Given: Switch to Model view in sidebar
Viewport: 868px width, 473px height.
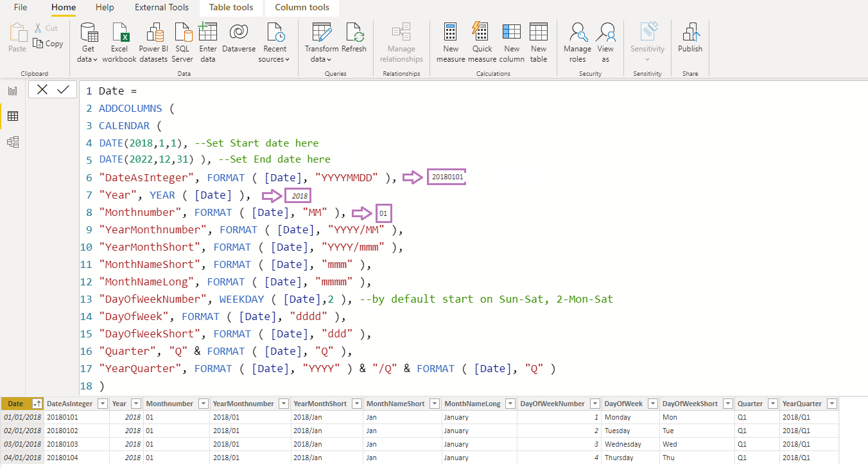Looking at the screenshot, I should pos(13,142).
